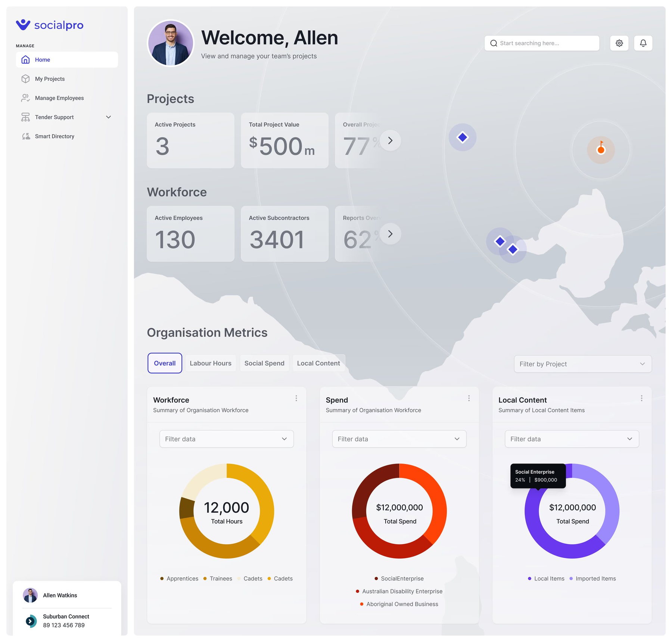The width and height of the screenshot is (672, 642).
Task: Switch to the Local Content tab
Action: pos(318,363)
